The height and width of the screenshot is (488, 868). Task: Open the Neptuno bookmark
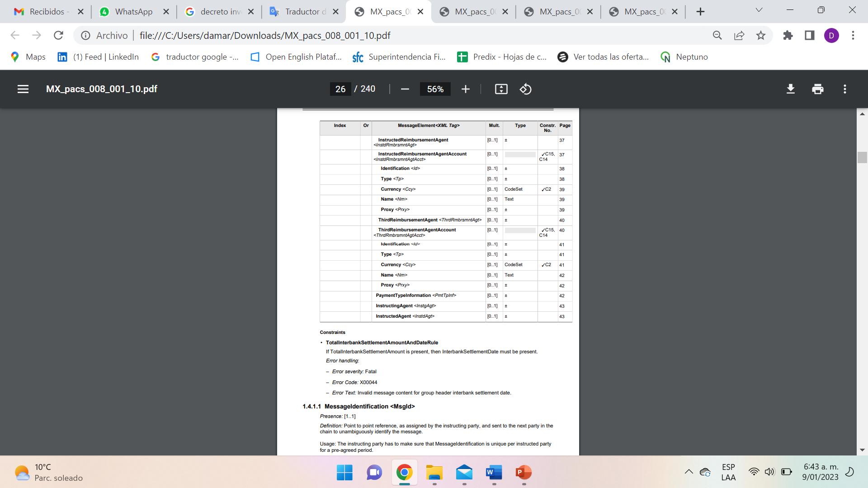tap(684, 57)
